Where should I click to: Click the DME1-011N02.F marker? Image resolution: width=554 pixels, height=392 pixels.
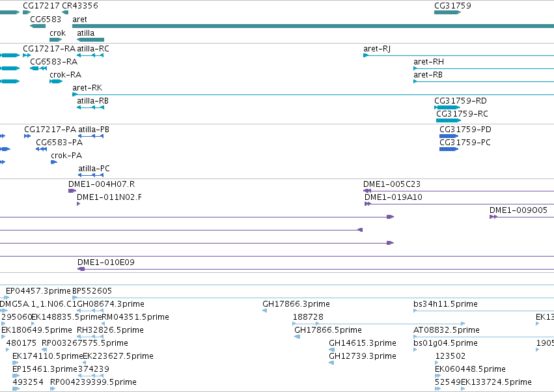(78, 204)
